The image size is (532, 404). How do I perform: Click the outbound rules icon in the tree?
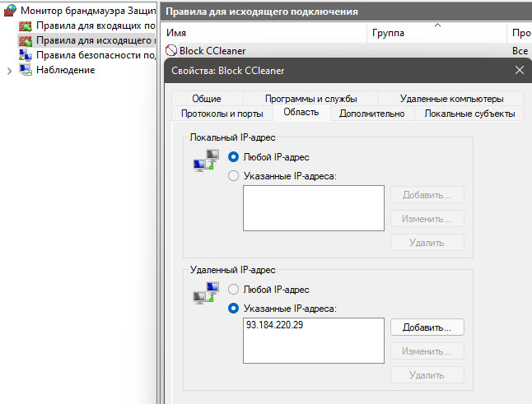[26, 40]
